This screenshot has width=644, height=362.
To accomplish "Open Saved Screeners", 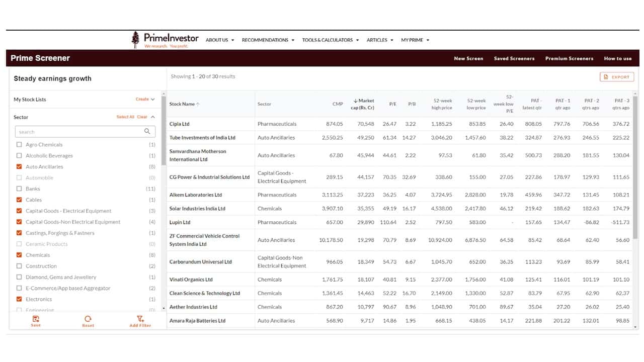I will (x=514, y=58).
